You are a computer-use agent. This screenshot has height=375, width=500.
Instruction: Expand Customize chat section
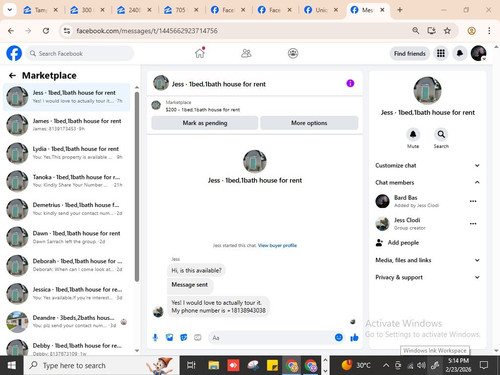point(427,165)
